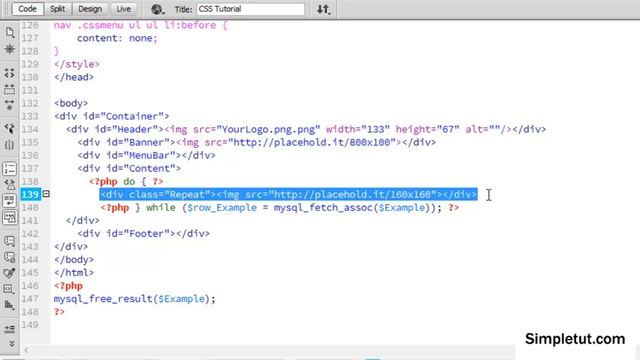The width and height of the screenshot is (640, 360).
Task: Toggle Line Numbers in coding toolbar
Action: coord(10,169)
